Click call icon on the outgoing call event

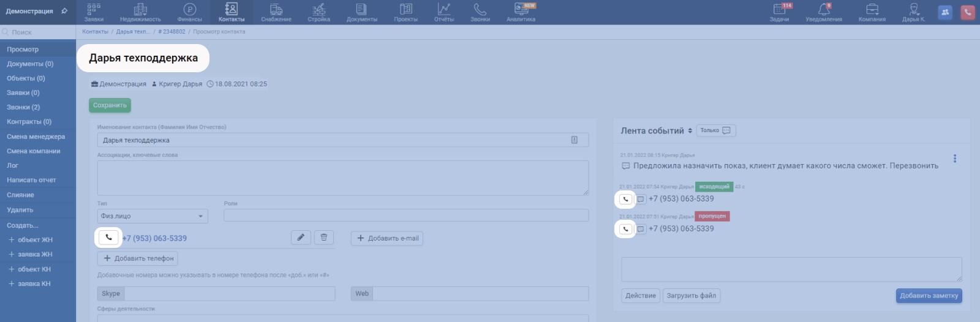[625, 199]
